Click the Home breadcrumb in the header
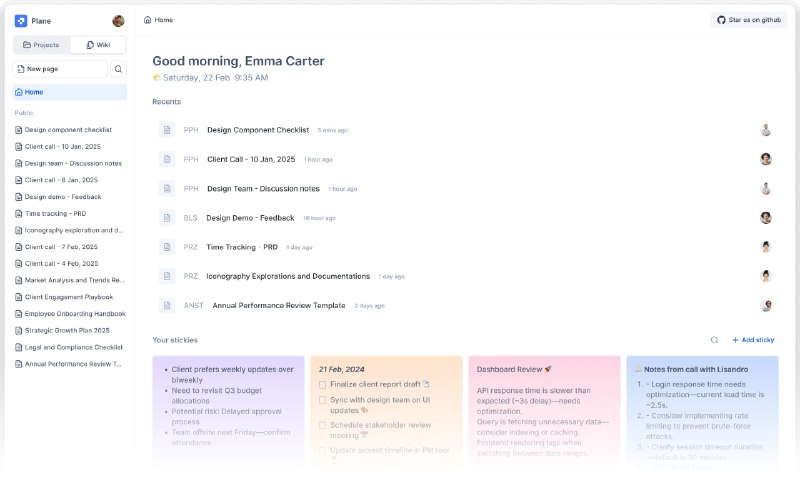800x494 pixels. [x=158, y=20]
